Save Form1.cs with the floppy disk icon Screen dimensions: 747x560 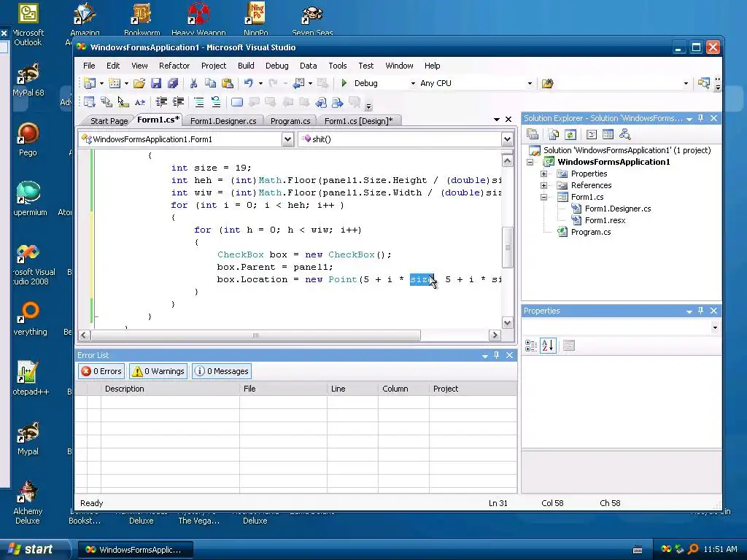[156, 83]
